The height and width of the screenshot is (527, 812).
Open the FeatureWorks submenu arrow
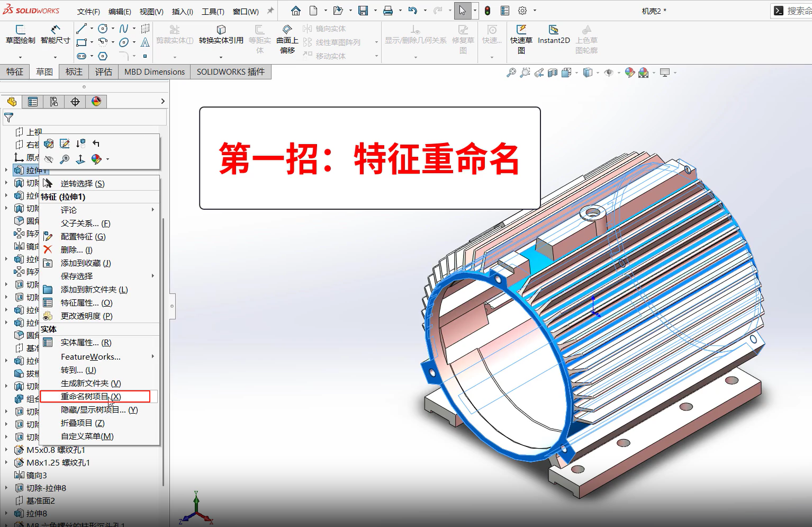point(153,356)
